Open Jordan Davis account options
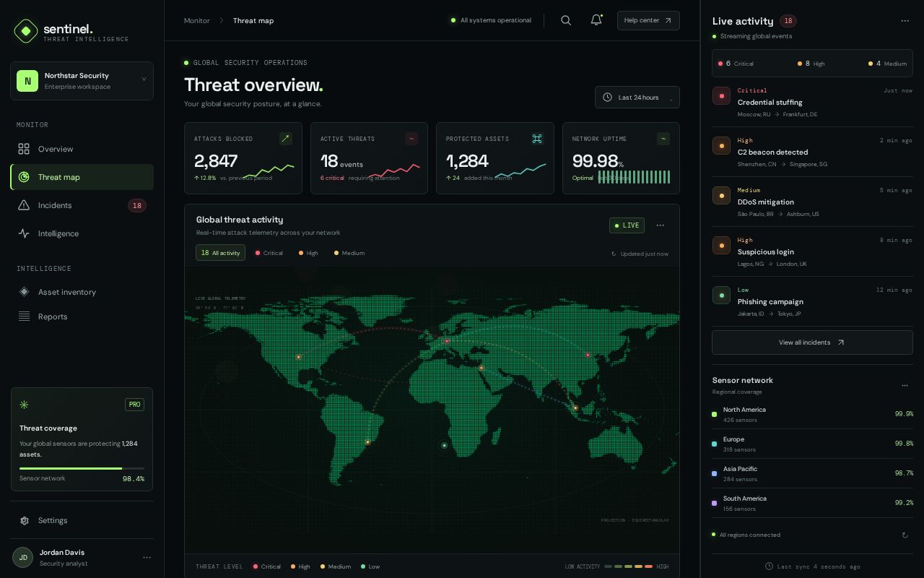924x578 pixels. 147,557
